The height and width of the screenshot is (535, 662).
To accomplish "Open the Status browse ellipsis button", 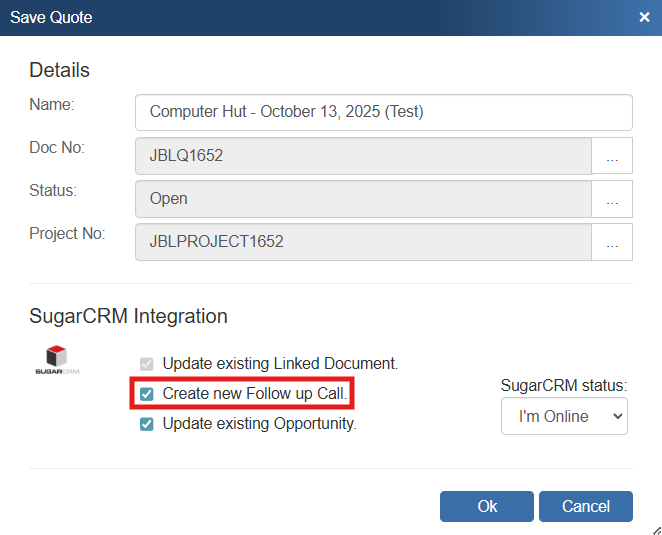I will point(612,199).
